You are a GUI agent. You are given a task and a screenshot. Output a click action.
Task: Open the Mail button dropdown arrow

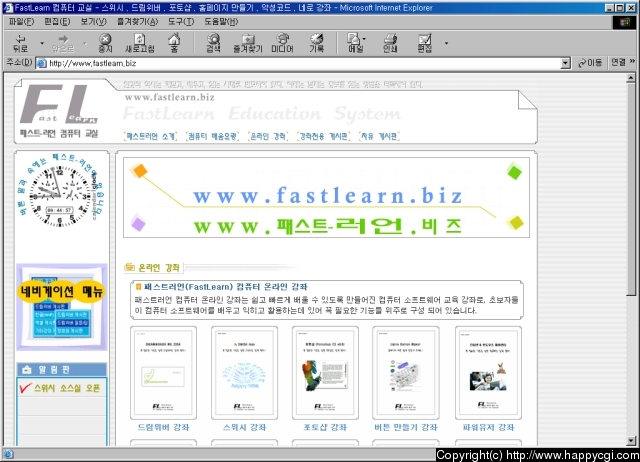(x=364, y=39)
